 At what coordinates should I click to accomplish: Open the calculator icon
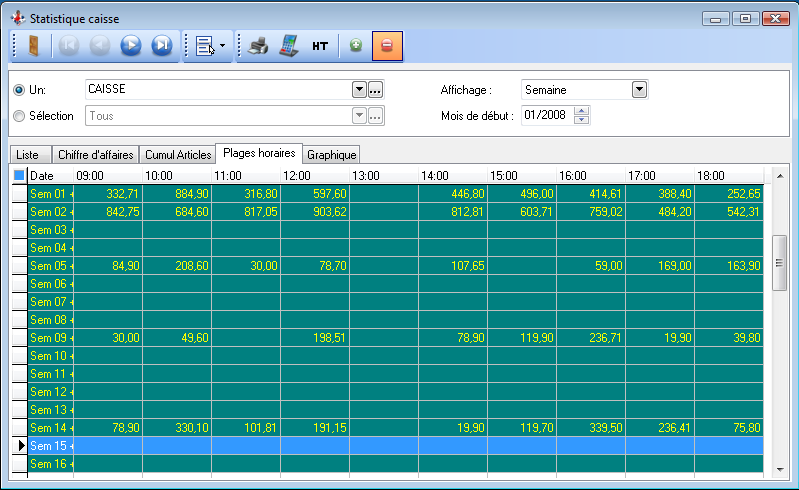[288, 46]
